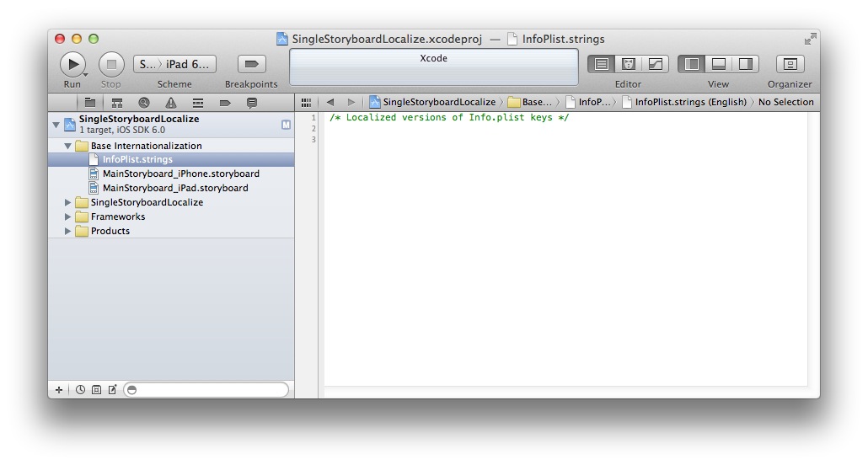This screenshot has width=868, height=465.
Task: Click the xcodeproj title bar icon
Action: (282, 39)
